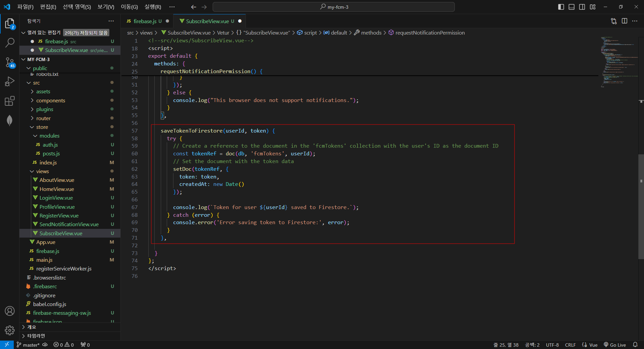Open errors and warnings counter
The width and height of the screenshot is (644, 349).
pos(64,345)
